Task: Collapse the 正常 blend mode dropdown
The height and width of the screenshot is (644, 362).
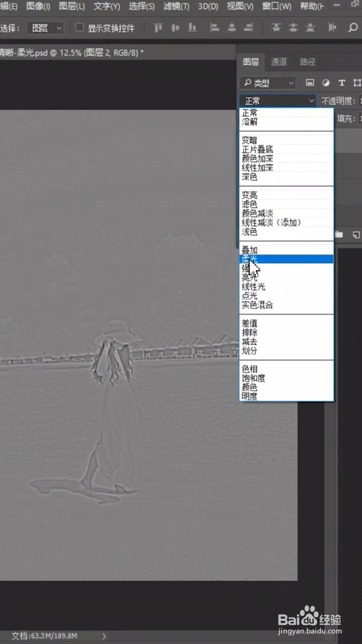Action: 277,101
